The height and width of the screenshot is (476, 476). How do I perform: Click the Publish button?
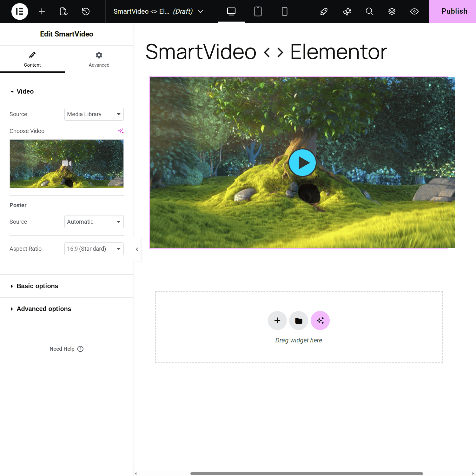453,11
